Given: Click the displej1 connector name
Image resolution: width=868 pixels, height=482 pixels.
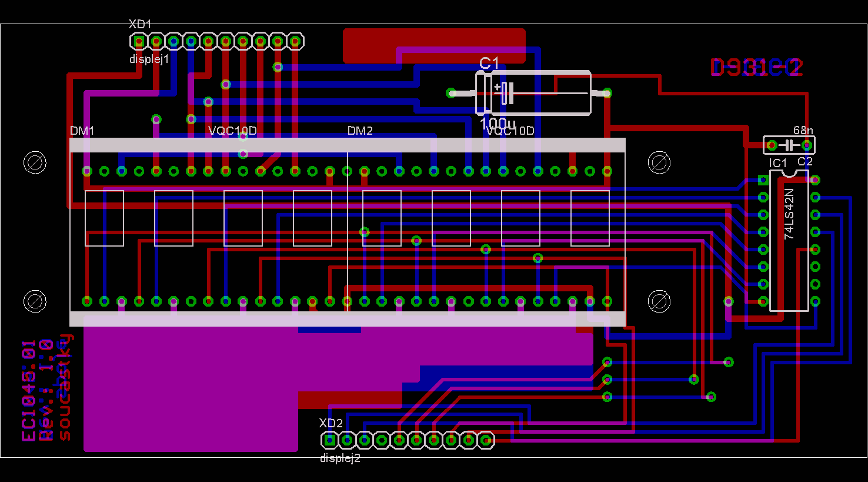Looking at the screenshot, I should (149, 59).
